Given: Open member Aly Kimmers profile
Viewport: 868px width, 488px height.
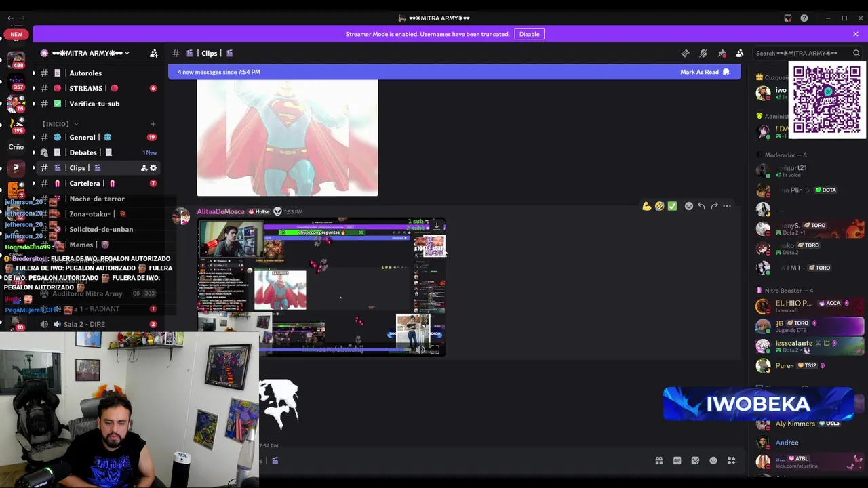Looking at the screenshot, I should point(807,424).
